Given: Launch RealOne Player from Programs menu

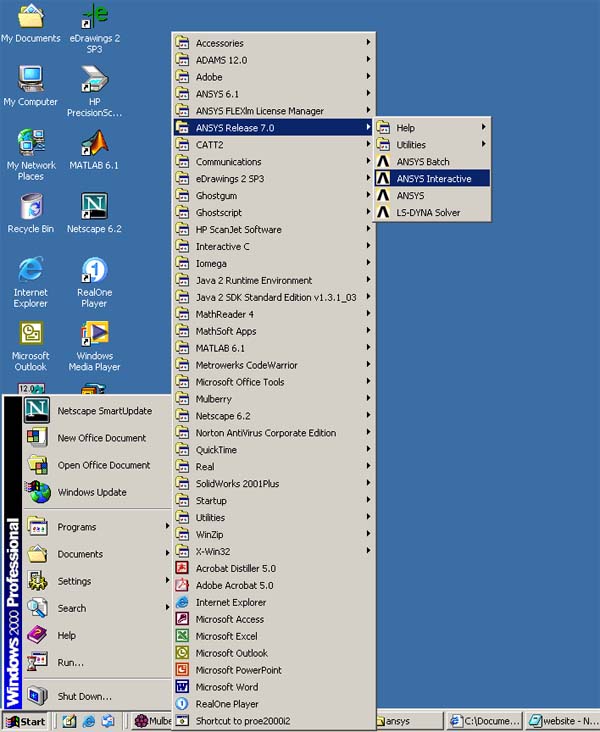Looking at the screenshot, I should 274,704.
